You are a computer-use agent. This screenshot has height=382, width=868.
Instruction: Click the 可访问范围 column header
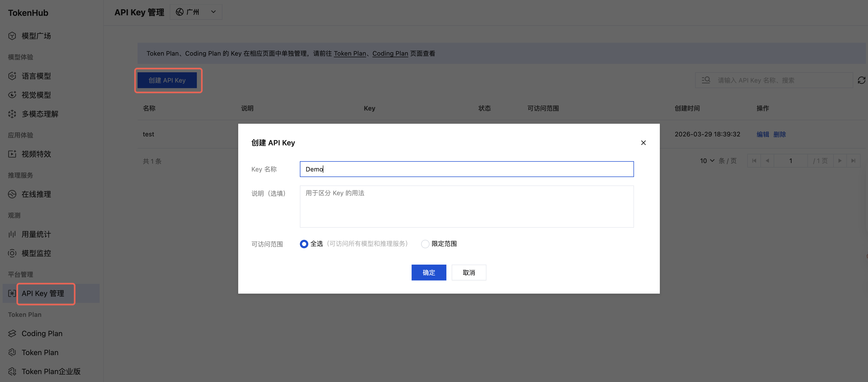pyautogui.click(x=543, y=108)
